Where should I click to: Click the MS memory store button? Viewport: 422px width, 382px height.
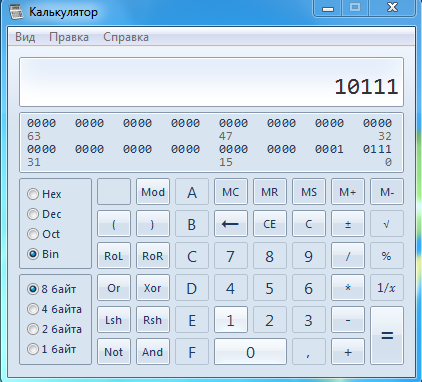pos(309,192)
